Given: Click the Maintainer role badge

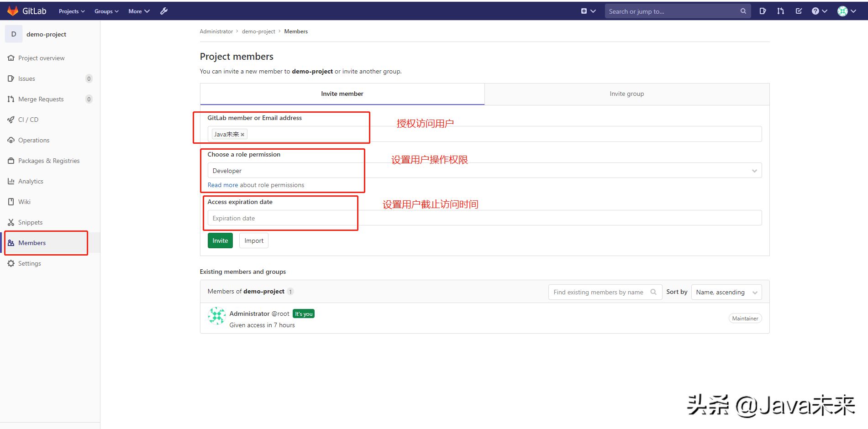Looking at the screenshot, I should [745, 319].
